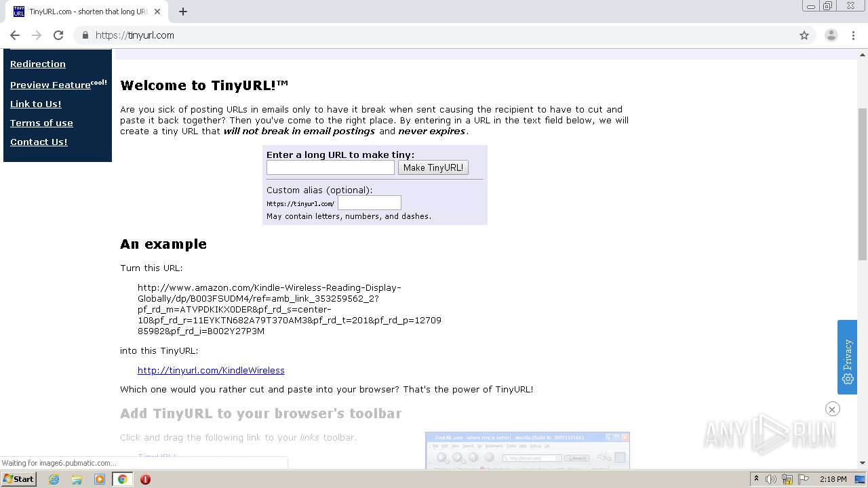Bookmark this page with the star icon
Viewport: 868px width, 488px height.
click(x=804, y=35)
